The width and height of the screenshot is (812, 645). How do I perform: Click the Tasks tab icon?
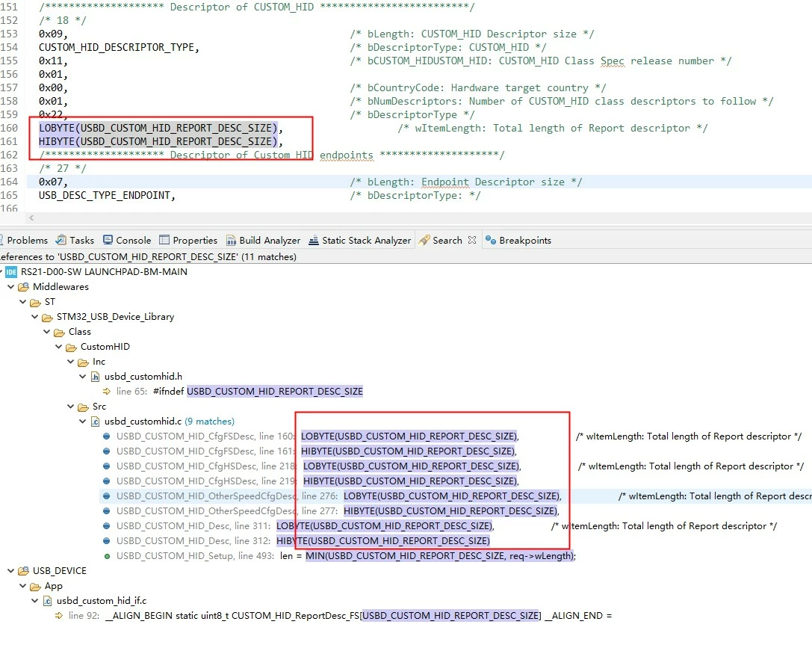pyautogui.click(x=61, y=240)
